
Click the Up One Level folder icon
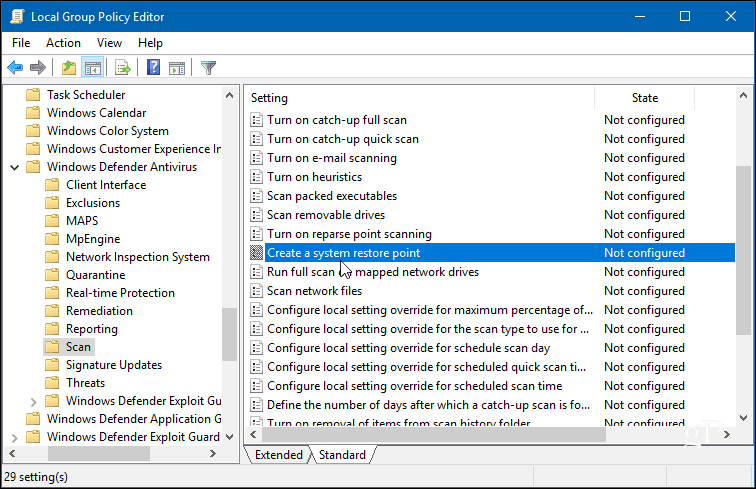69,68
